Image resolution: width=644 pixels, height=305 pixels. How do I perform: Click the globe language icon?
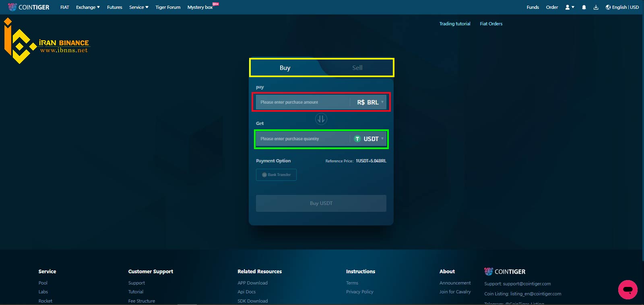click(x=608, y=7)
